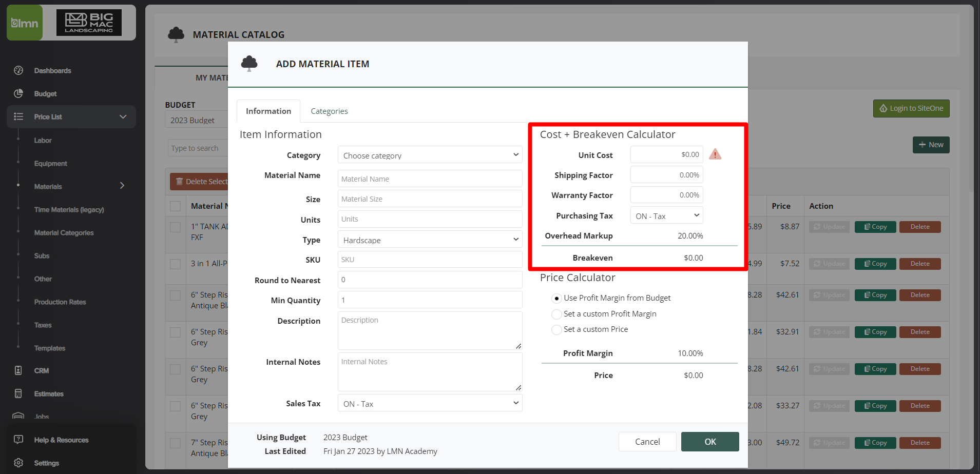Focus the SKU field
Image resolution: width=980 pixels, height=474 pixels.
click(x=430, y=259)
